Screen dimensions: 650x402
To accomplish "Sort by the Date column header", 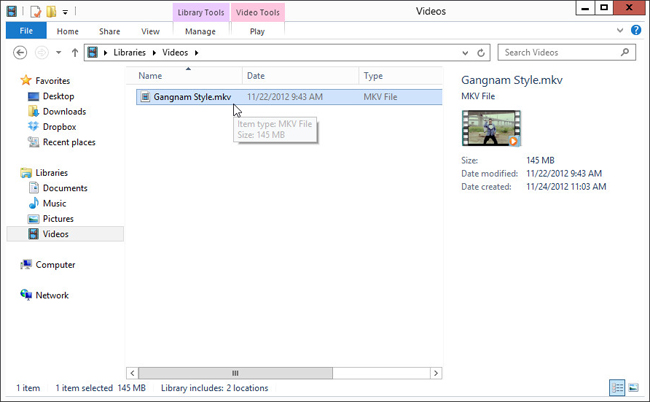I will coord(301,76).
